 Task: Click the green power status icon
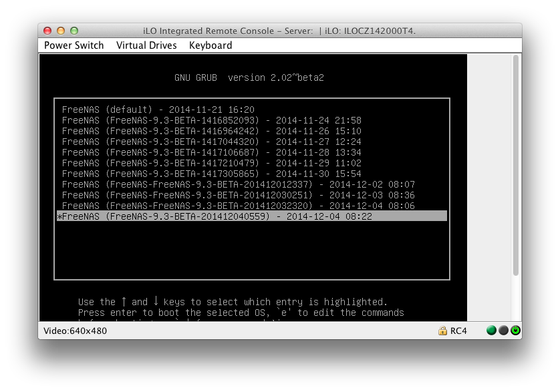pos(515,331)
